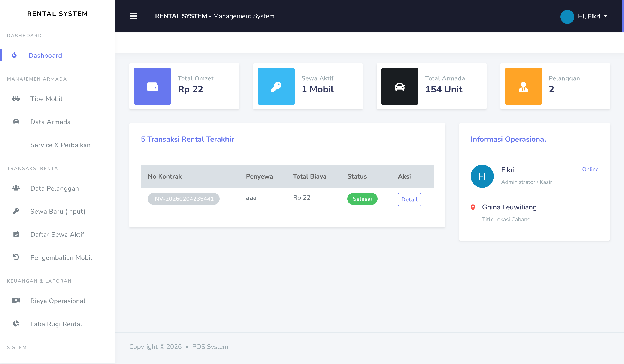The image size is (624, 364).
Task: Click the FI avatar in top bar
Action: (567, 17)
